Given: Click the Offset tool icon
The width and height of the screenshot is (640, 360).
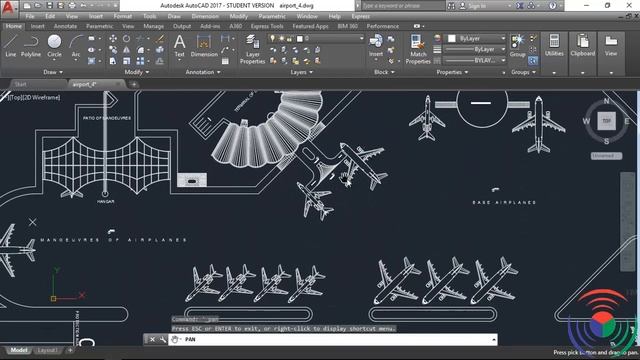Looking at the screenshot, I should point(160,61).
